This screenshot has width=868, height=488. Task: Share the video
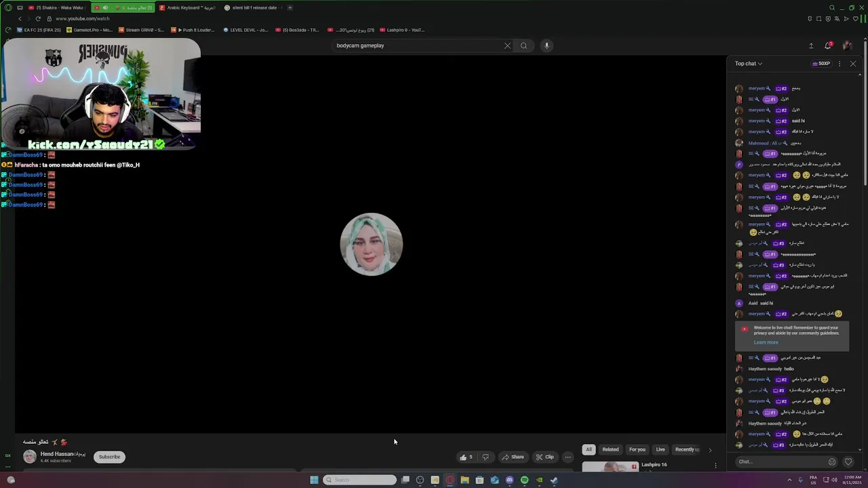513,457
